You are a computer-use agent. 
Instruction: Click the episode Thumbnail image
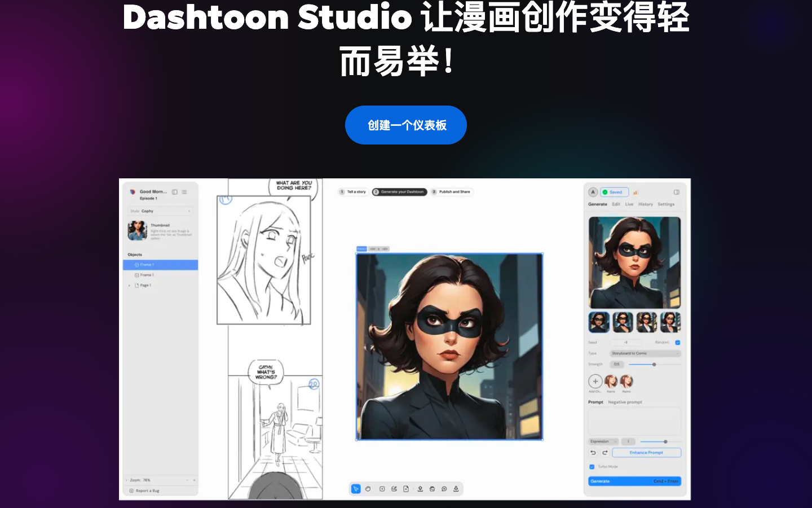coord(137,230)
